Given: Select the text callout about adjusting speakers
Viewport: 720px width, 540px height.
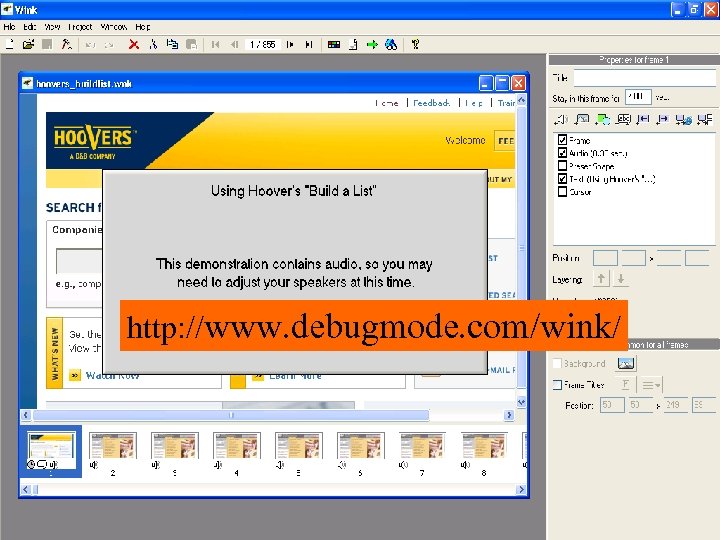Looking at the screenshot, I should point(294,273).
